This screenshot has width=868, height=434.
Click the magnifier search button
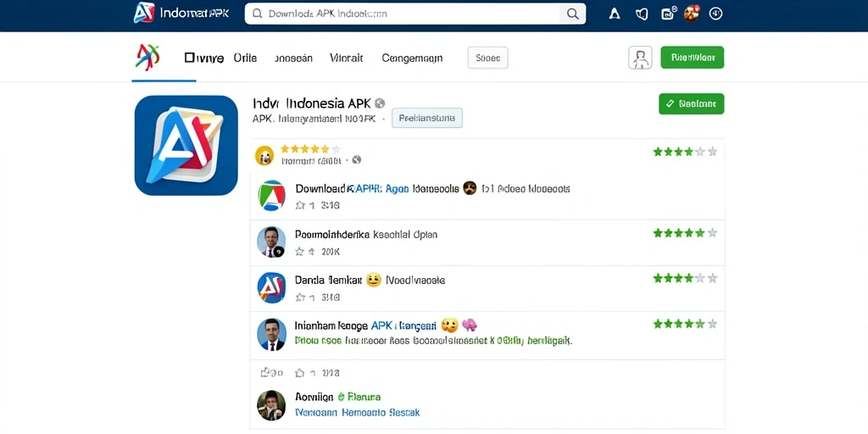[x=573, y=14]
